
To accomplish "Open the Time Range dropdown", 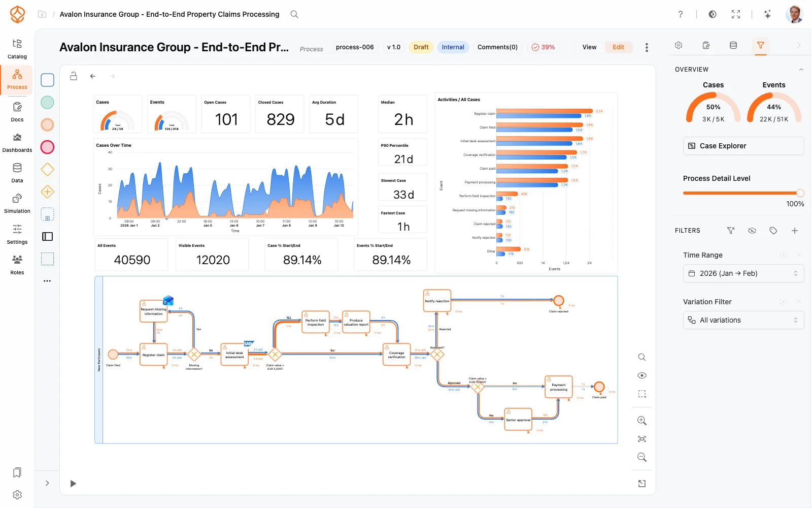I will 743,273.
